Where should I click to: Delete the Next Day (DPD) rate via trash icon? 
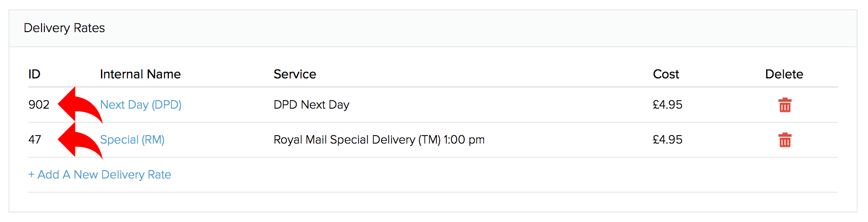pos(785,105)
